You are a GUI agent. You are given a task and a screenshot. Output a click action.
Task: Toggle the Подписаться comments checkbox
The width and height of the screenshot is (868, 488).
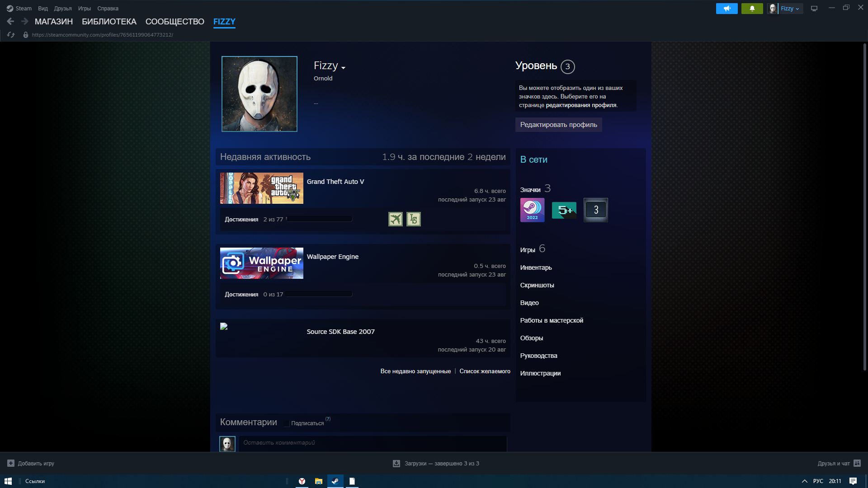coord(286,423)
